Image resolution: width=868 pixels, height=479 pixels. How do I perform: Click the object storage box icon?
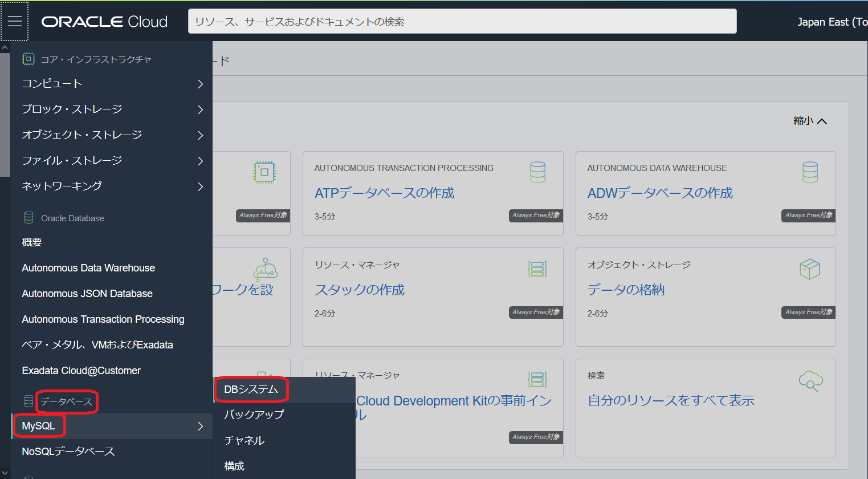click(809, 269)
